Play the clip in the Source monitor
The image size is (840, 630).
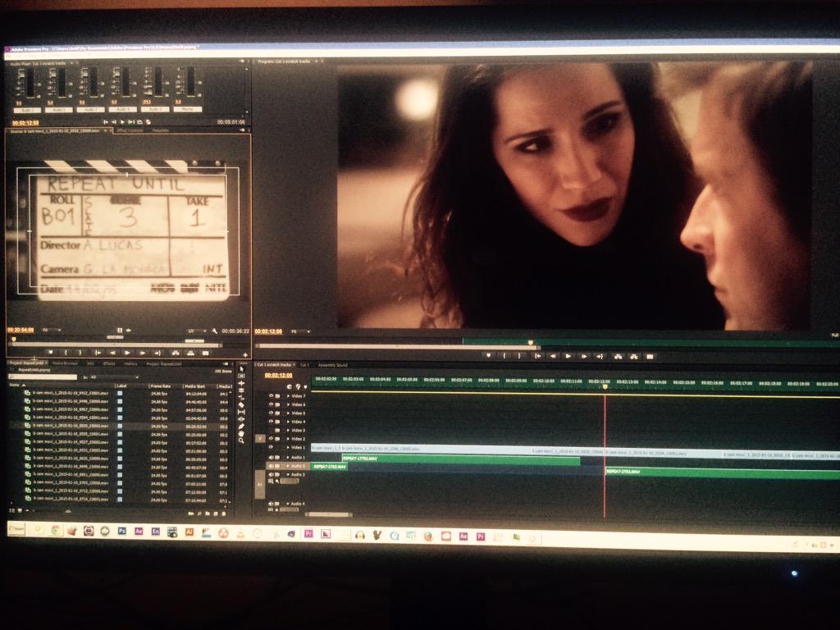(x=127, y=353)
